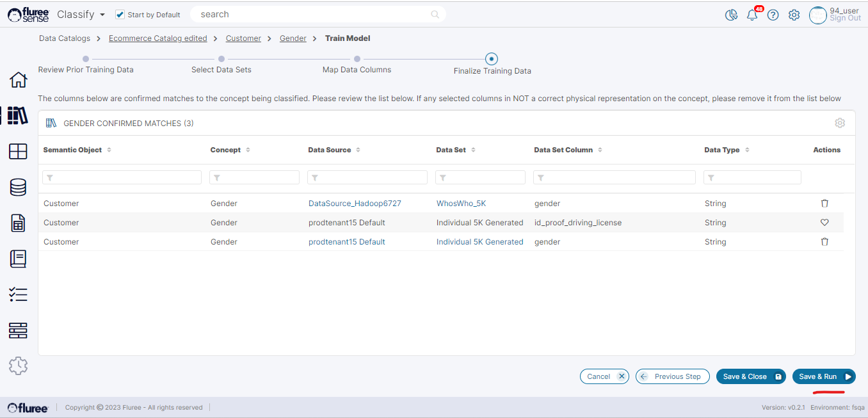
Task: Click the pie chart analytics icon
Action: pyautogui.click(x=731, y=15)
